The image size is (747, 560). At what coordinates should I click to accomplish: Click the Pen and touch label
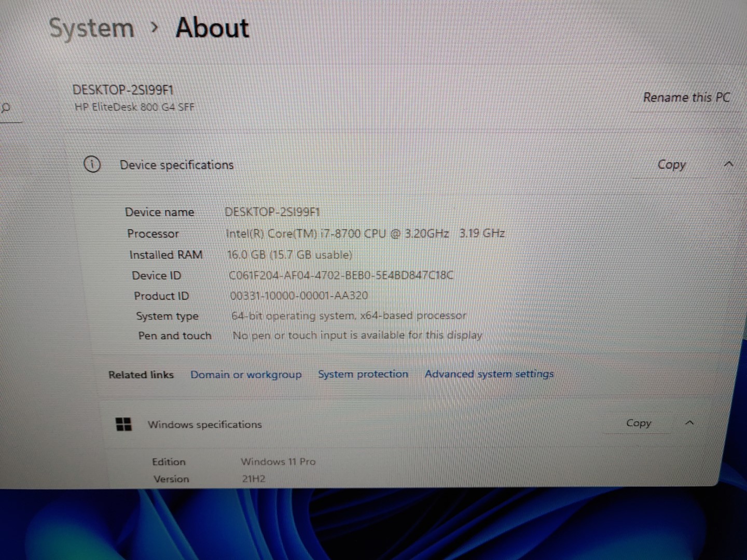point(175,335)
